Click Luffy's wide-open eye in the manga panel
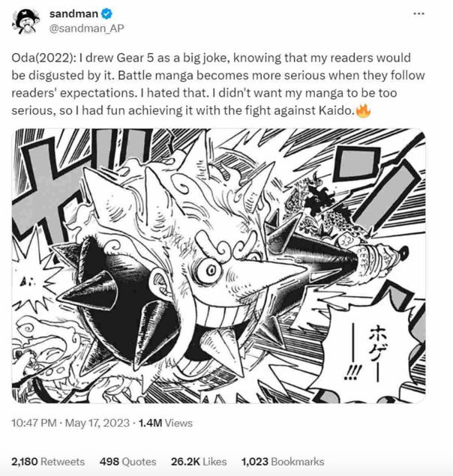Screen dimensions: 453x476 tap(211, 270)
